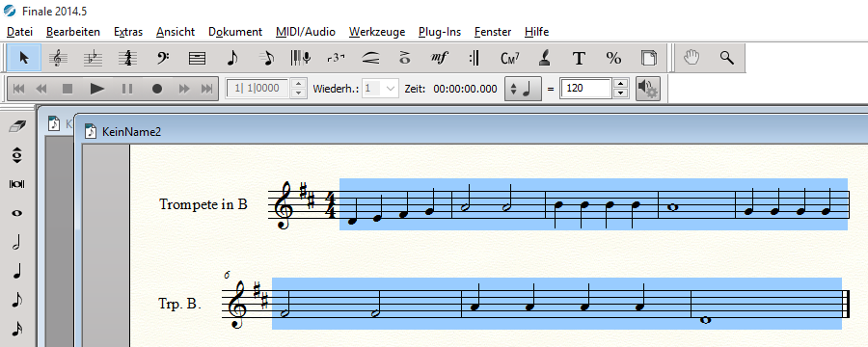Image resolution: width=868 pixels, height=347 pixels.
Task: Select the Smart Shape hairpin tool
Action: click(371, 58)
